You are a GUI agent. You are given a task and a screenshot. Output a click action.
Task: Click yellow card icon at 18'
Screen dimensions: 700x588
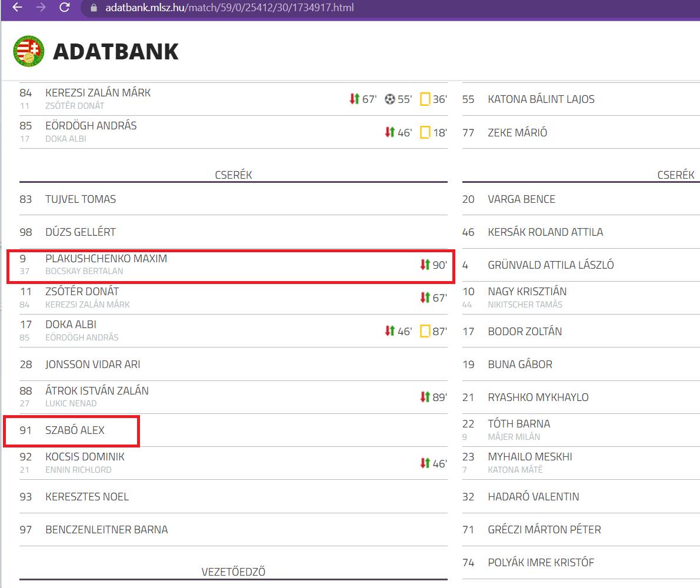pos(425,132)
